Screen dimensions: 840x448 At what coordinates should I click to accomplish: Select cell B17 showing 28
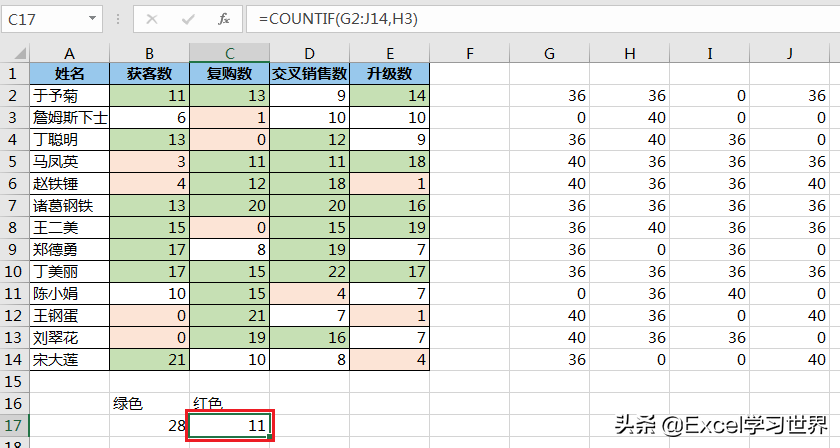point(149,425)
